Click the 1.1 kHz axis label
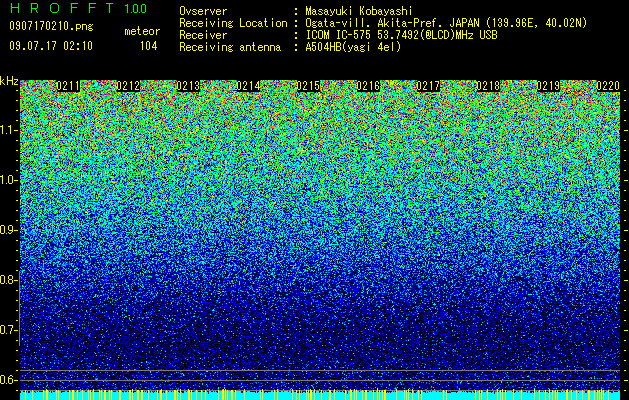This screenshot has height=400, width=629. (9, 130)
